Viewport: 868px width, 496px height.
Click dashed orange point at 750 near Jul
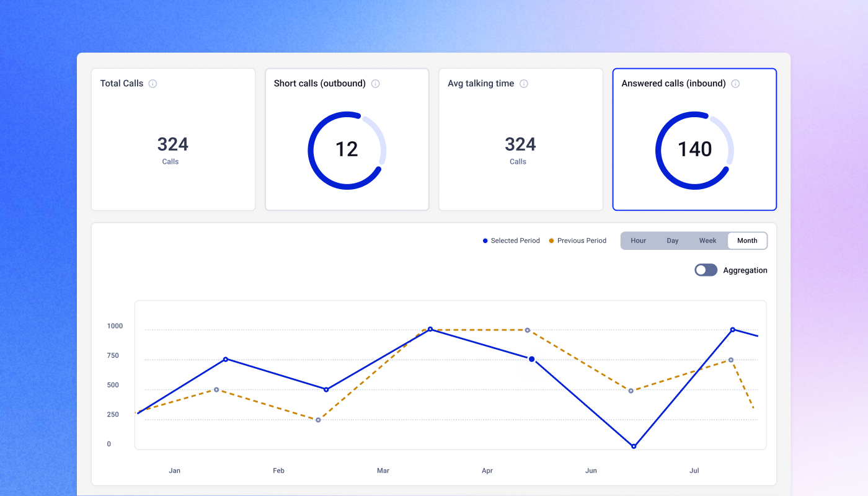point(731,360)
